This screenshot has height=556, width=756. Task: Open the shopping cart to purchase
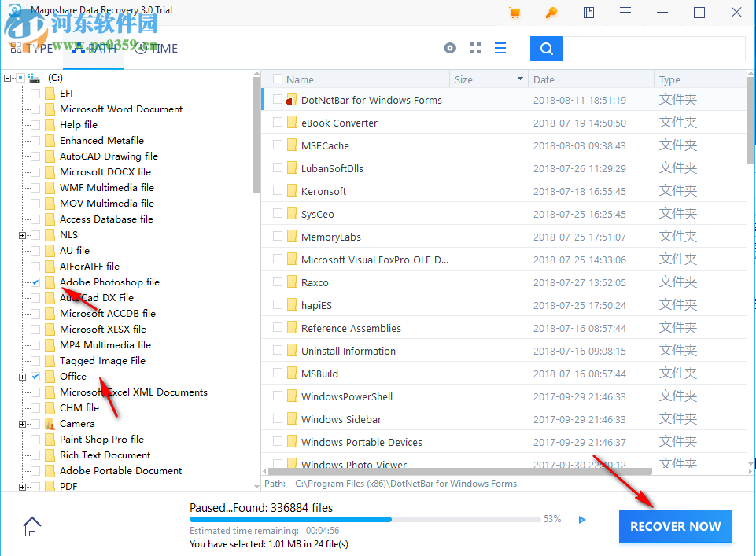click(515, 13)
